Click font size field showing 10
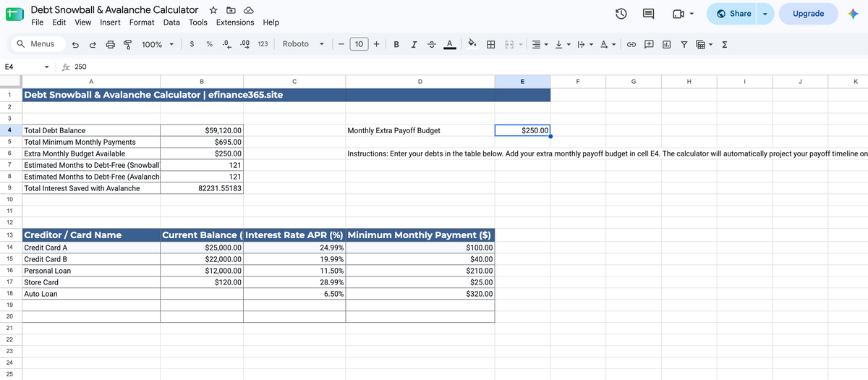 359,44
